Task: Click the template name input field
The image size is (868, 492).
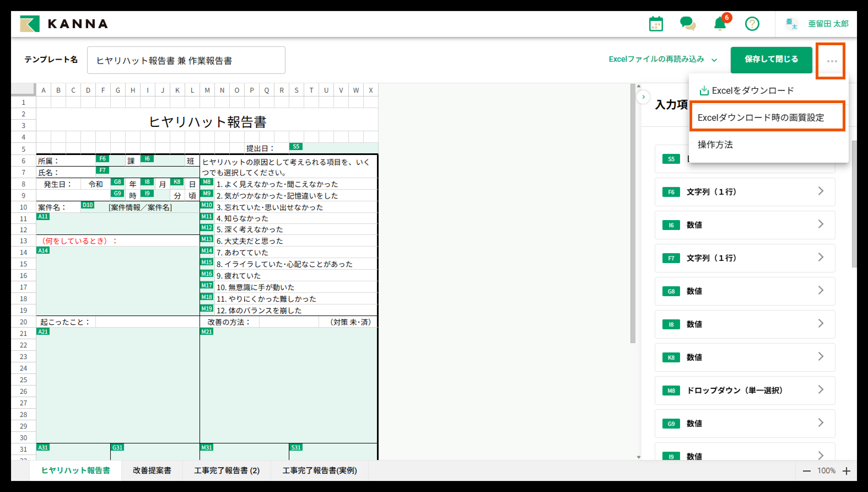Action: pyautogui.click(x=186, y=60)
